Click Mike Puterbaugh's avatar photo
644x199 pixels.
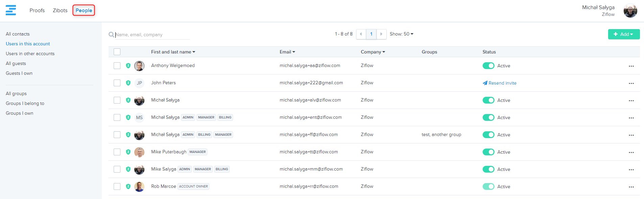139,152
